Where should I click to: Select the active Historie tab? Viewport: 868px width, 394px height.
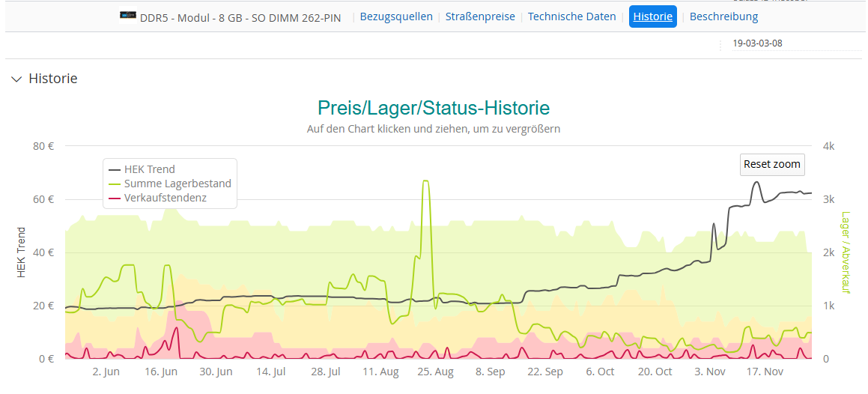(652, 16)
